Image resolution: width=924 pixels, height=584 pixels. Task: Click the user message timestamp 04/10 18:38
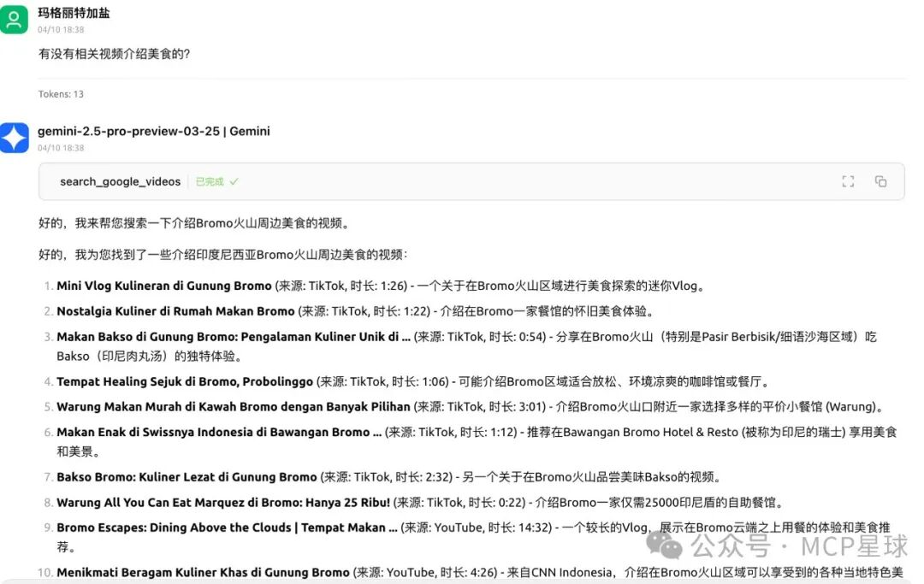61,29
